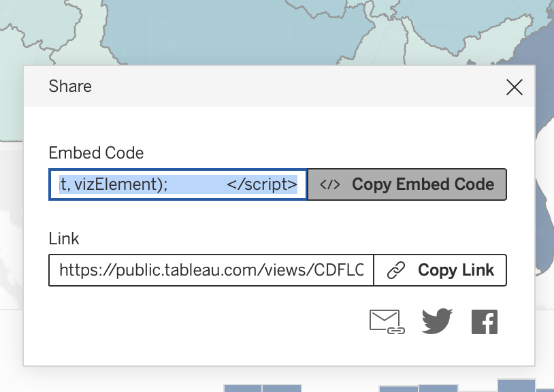
Task: Share the view via email icon
Action: coord(387,322)
